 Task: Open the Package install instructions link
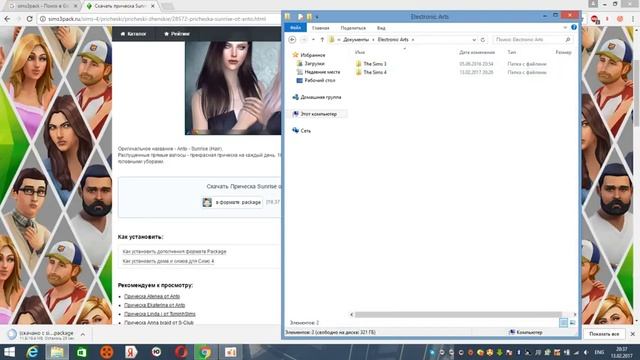[x=174, y=251]
